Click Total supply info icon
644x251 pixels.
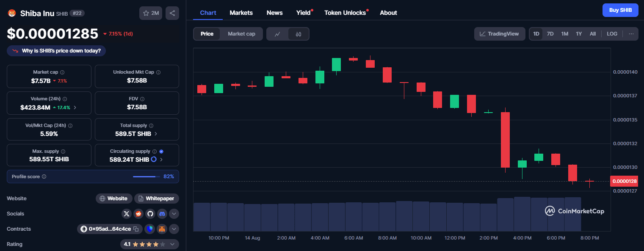(151, 126)
